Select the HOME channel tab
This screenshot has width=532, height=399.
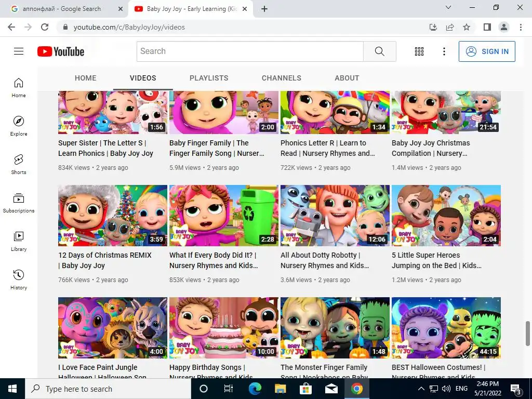pos(86,78)
